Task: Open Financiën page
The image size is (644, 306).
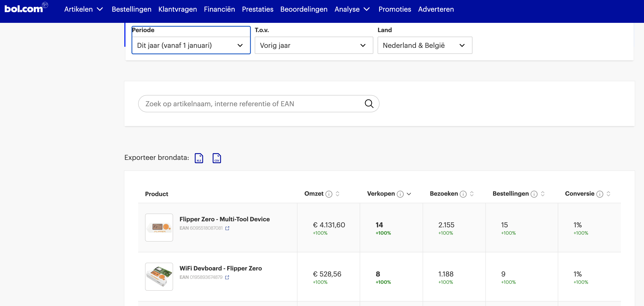Action: [x=219, y=9]
